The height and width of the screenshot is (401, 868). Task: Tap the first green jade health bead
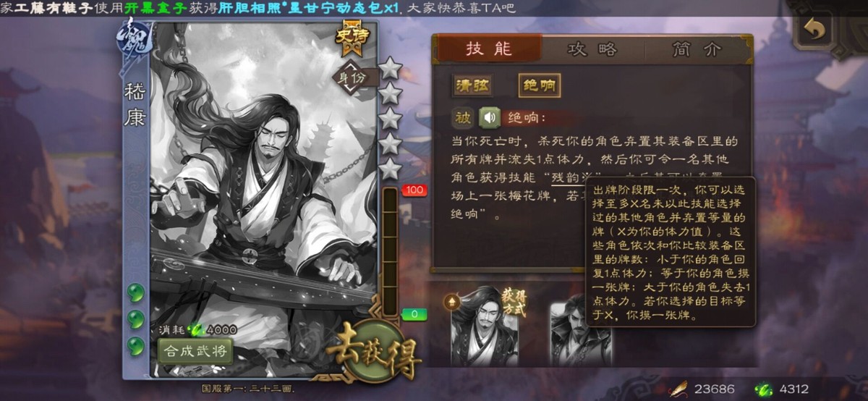135,293
